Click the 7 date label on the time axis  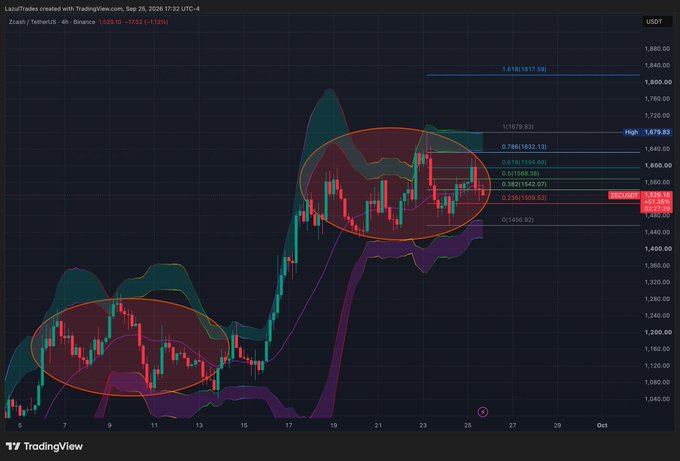point(65,425)
